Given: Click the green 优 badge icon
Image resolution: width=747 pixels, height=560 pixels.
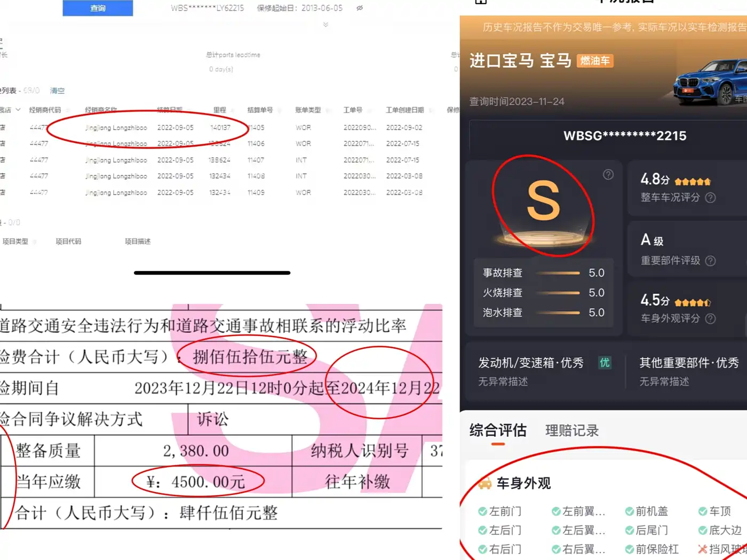Looking at the screenshot, I should click(605, 363).
